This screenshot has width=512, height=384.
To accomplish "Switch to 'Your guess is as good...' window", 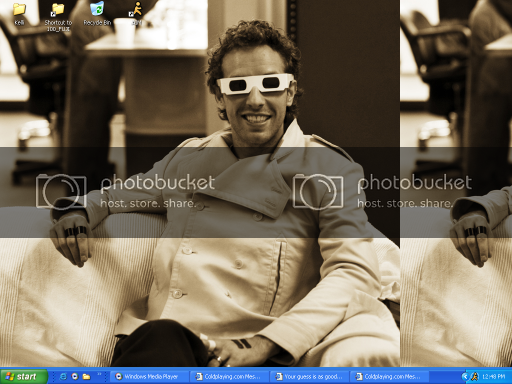I will [x=309, y=377].
